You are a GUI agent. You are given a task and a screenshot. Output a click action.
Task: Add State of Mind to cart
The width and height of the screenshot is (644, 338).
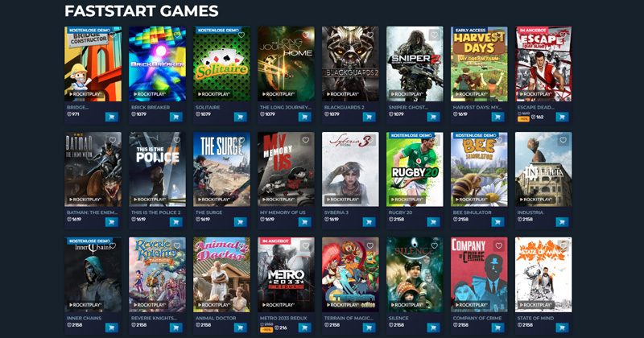(562, 328)
